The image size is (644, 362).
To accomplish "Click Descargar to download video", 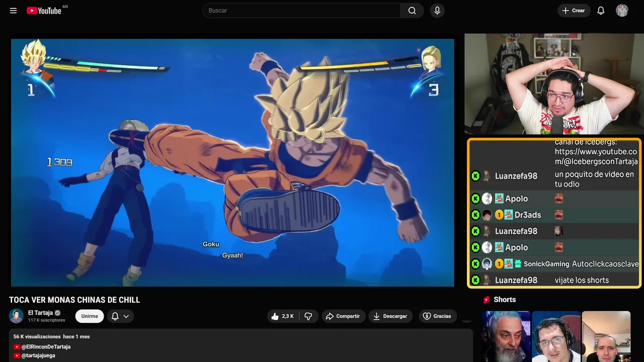I will [x=390, y=316].
